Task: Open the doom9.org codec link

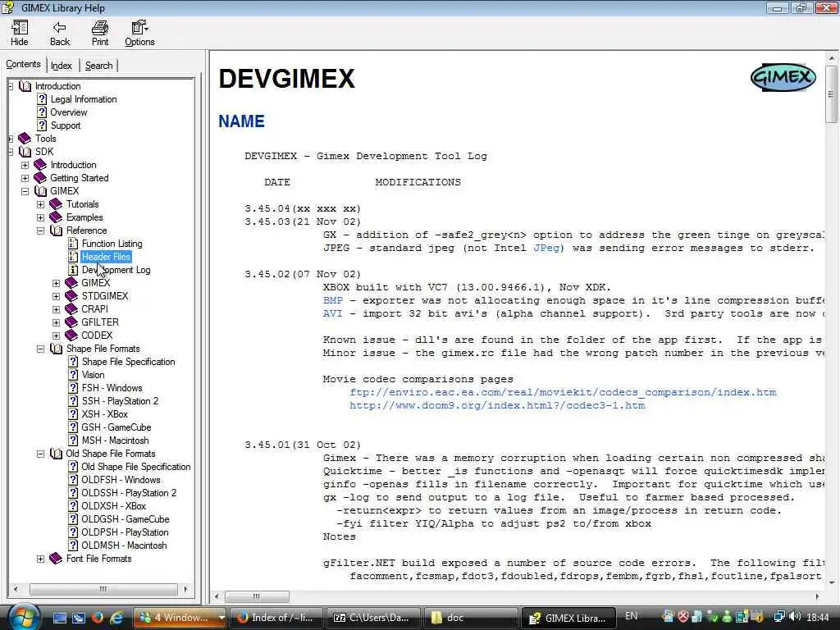Action: (497, 405)
